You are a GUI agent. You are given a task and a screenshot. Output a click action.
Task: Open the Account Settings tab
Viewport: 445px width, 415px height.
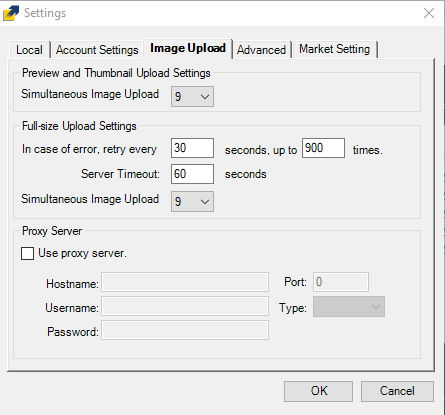point(97,50)
